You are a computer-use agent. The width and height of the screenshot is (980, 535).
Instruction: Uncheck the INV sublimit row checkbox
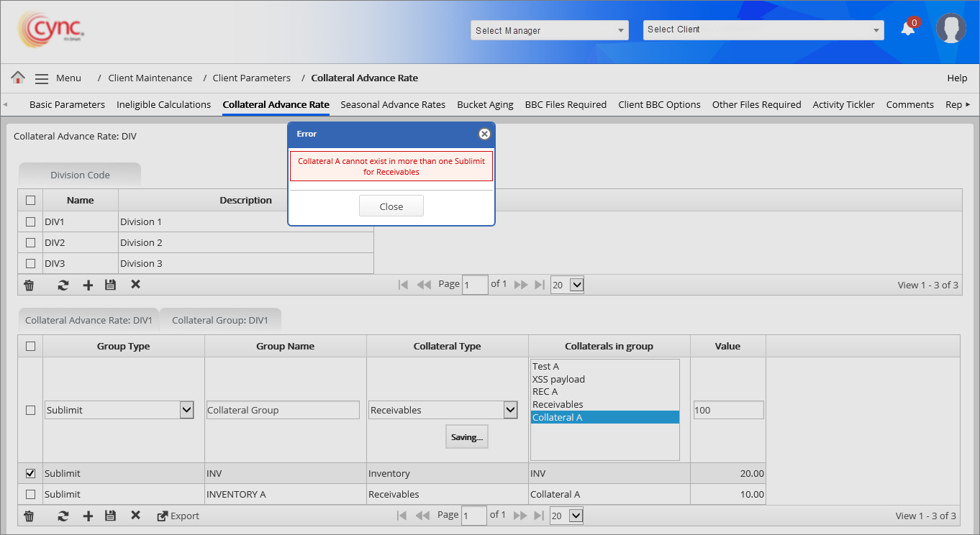pyautogui.click(x=30, y=473)
